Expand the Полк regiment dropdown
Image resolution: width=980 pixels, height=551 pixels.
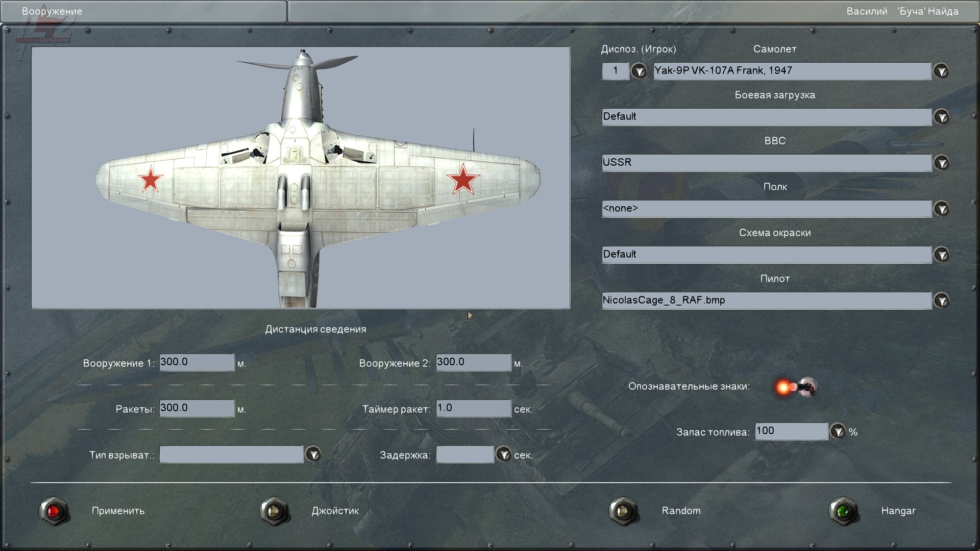coord(941,209)
